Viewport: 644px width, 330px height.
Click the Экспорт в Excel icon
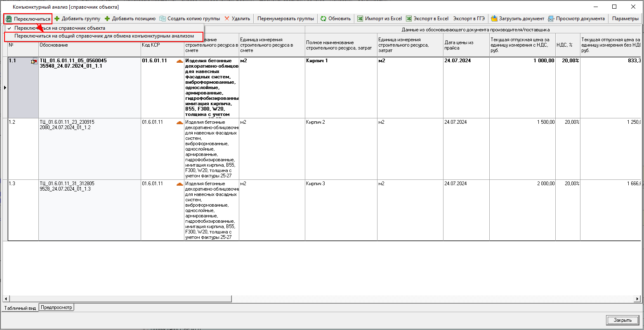(409, 19)
